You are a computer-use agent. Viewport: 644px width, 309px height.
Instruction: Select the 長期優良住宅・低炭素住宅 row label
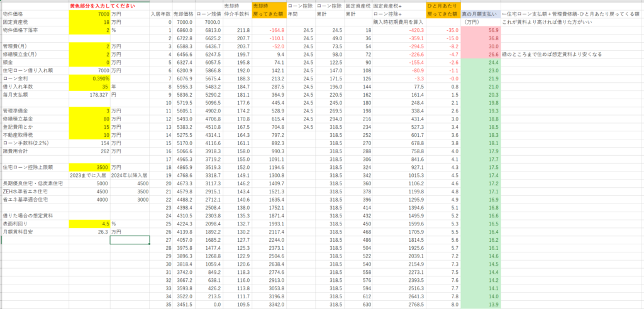[x=34, y=183]
